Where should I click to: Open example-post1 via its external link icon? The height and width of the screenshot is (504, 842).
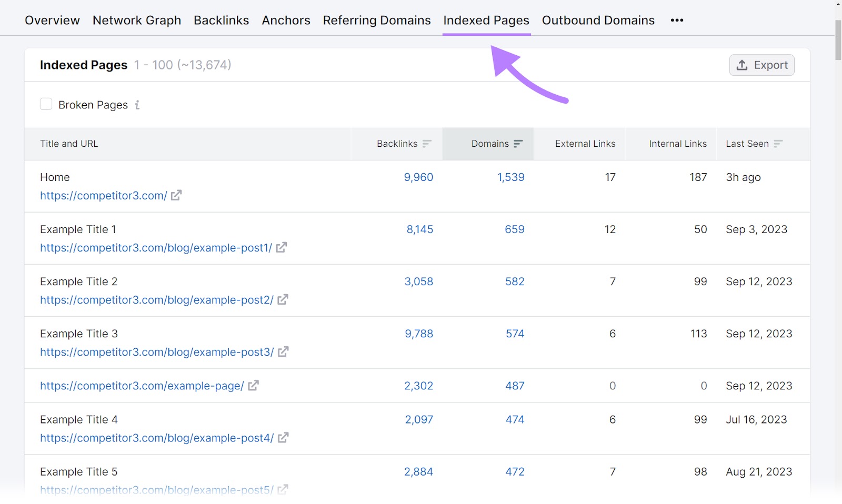point(282,247)
